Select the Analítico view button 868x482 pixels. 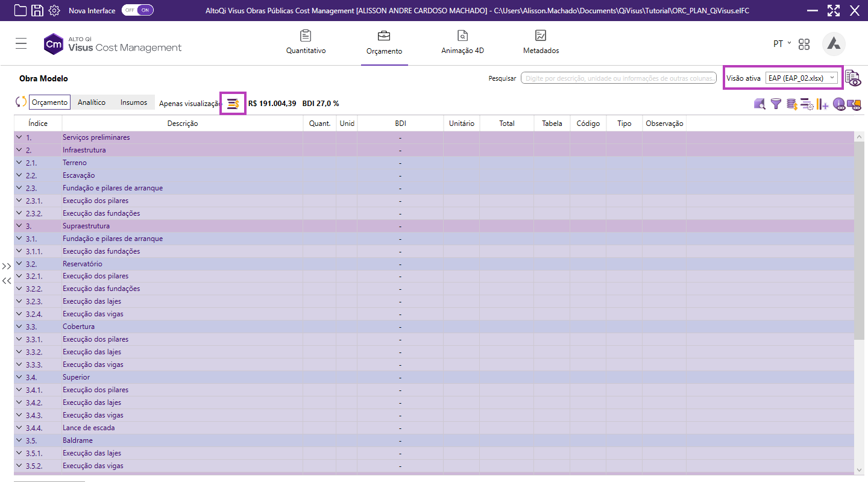tap(92, 102)
